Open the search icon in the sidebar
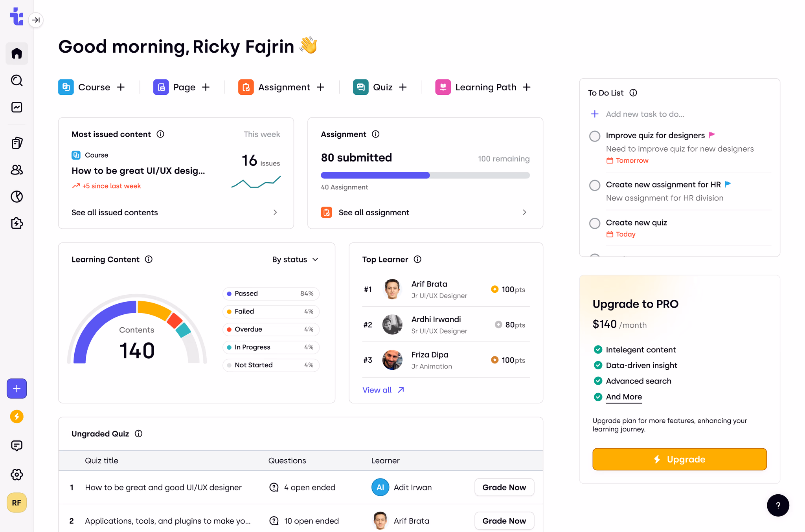This screenshot has height=532, width=805. [x=17, y=81]
